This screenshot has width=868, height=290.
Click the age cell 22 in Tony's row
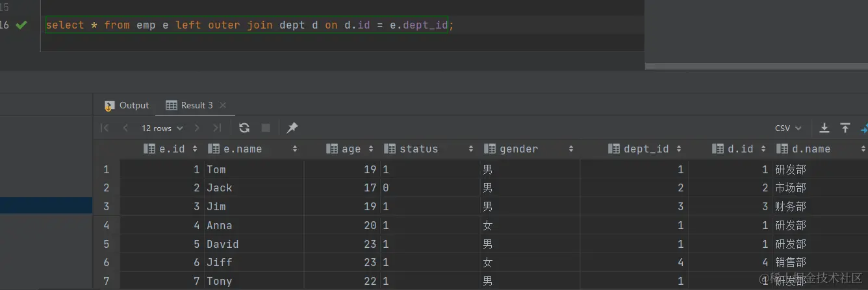[342, 281]
